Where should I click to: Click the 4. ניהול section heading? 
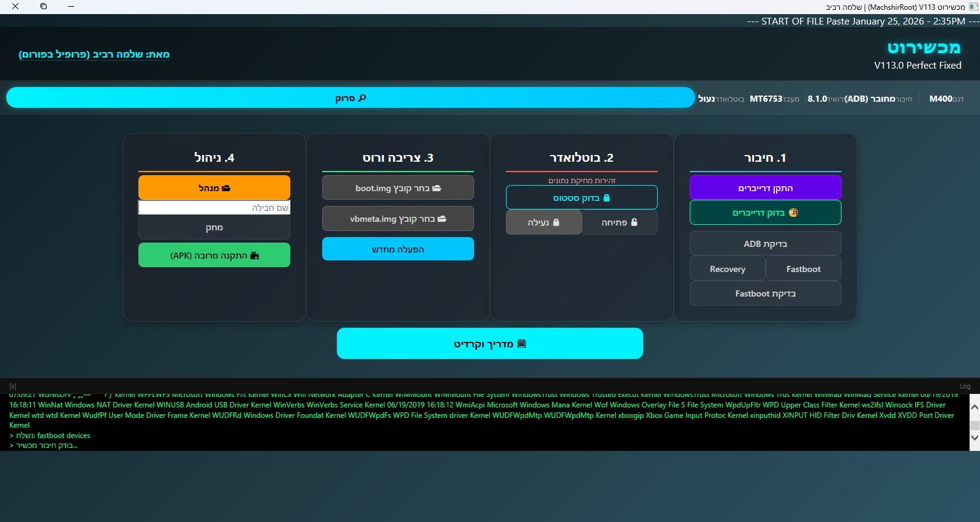click(x=214, y=157)
